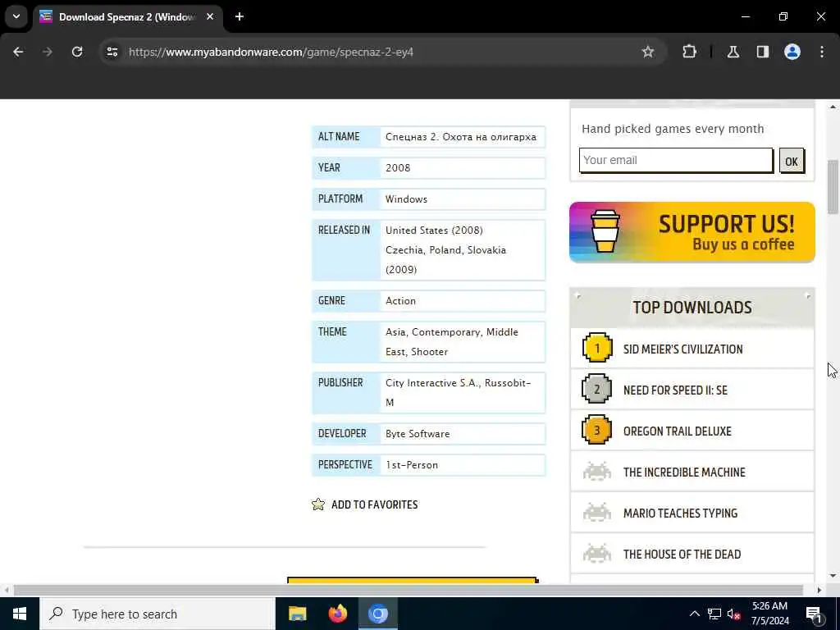Image resolution: width=840 pixels, height=630 pixels.
Task: Open The Incredible Machine link
Action: [x=684, y=472]
